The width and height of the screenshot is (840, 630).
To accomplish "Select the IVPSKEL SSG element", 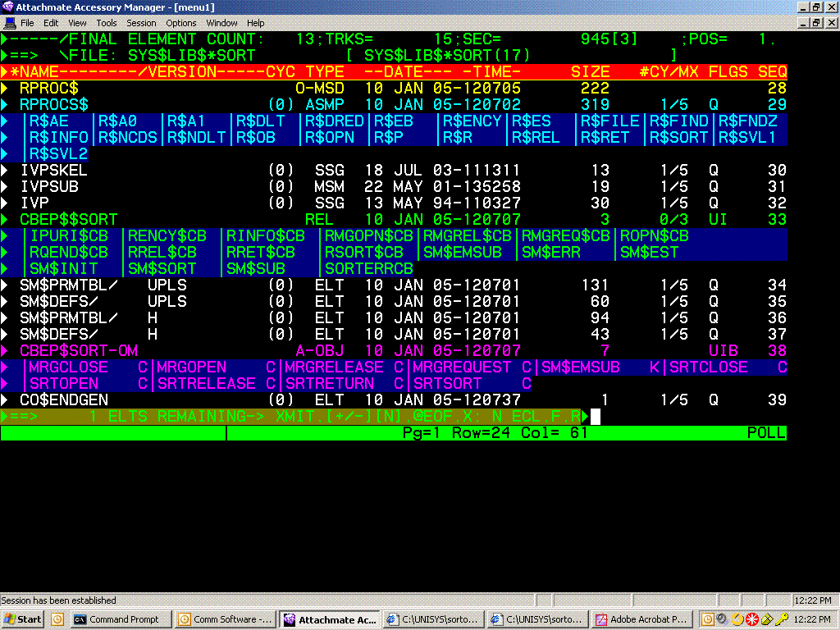I will click(53, 171).
